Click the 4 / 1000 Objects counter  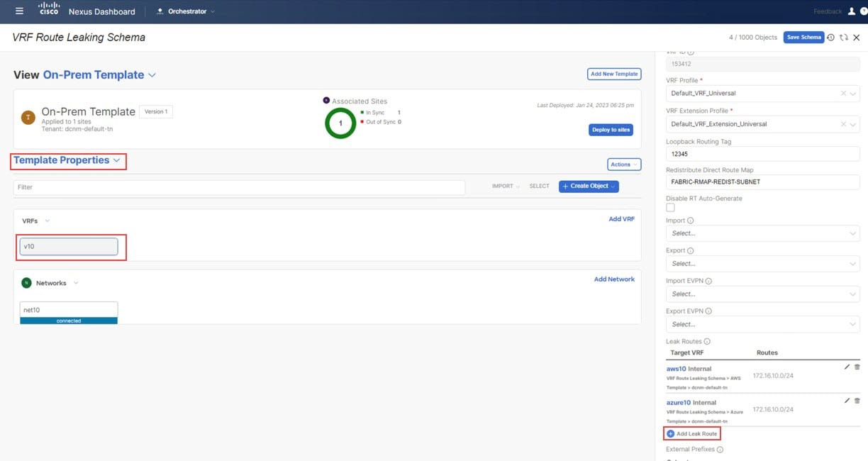point(753,38)
